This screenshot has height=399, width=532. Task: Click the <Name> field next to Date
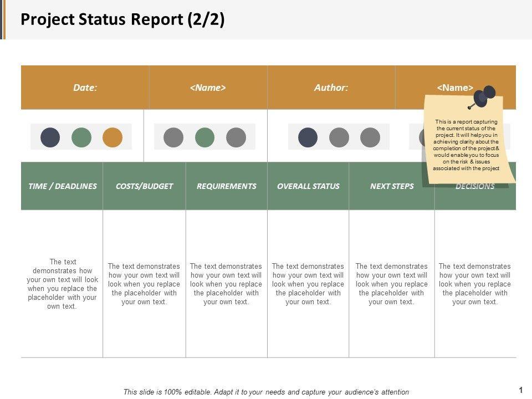[x=208, y=88]
